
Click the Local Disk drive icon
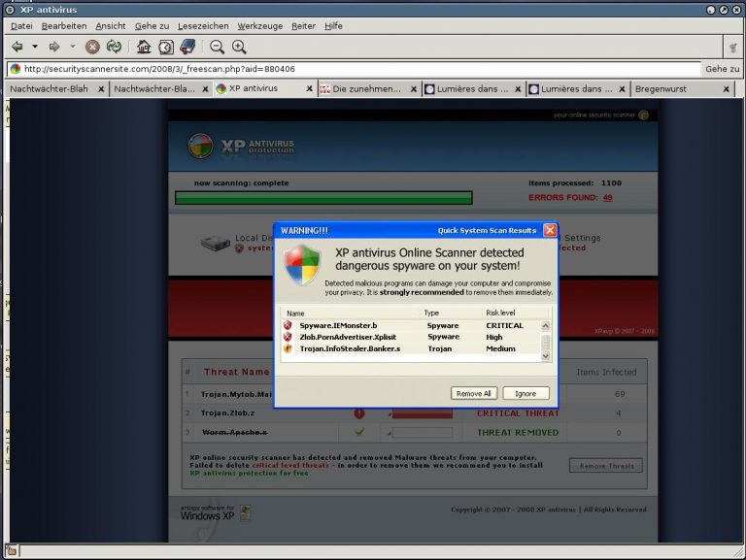216,243
